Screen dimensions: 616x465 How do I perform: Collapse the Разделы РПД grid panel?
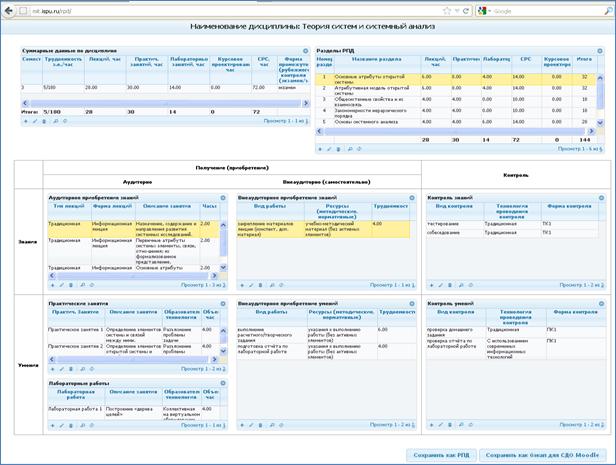coord(600,51)
